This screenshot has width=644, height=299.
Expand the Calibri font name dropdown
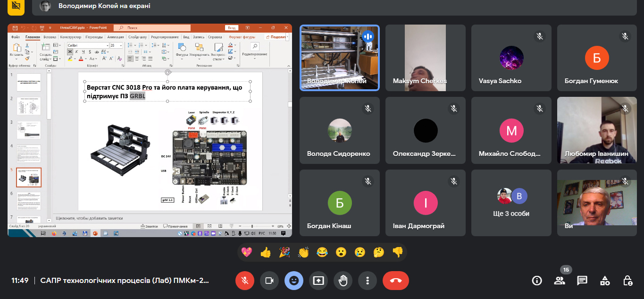coord(108,45)
